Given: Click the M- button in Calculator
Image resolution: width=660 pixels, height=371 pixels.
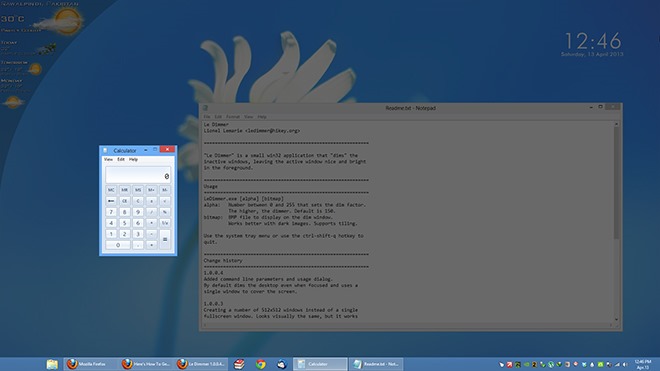Looking at the screenshot, I should click(x=165, y=190).
